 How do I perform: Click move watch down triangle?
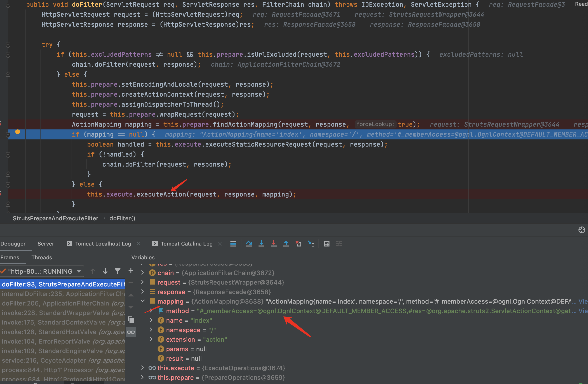pyautogui.click(x=131, y=307)
